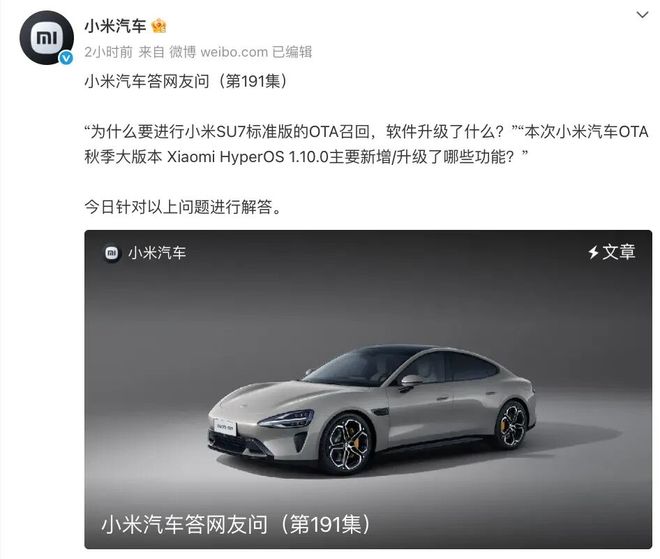Click the 2小时前 post timestamp
Screen dimensions: 660x559
click(x=109, y=52)
